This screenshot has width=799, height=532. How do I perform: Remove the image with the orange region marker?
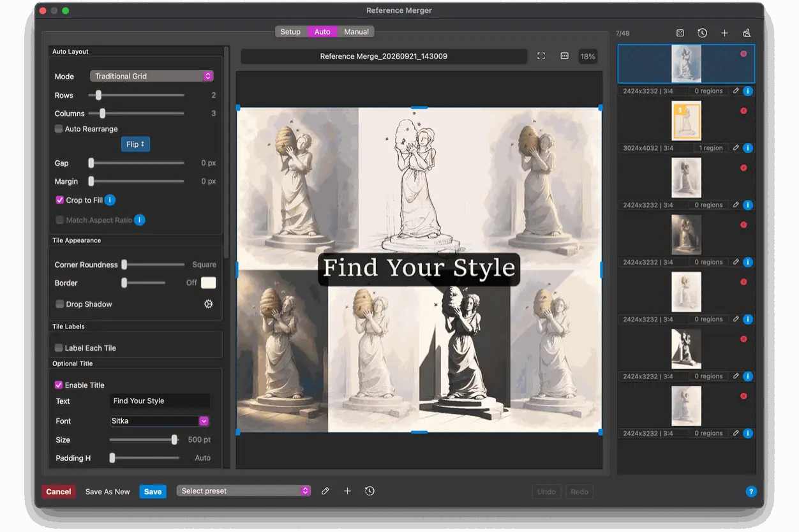(x=743, y=111)
